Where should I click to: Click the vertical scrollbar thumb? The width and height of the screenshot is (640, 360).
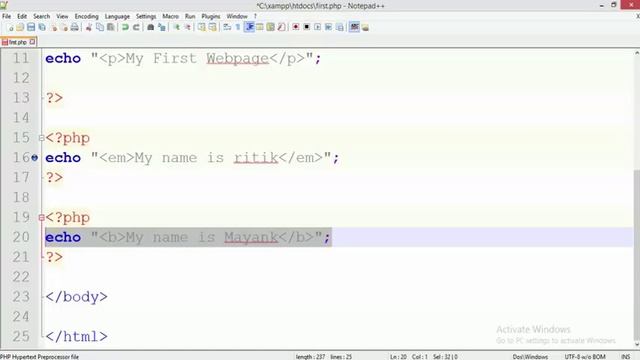click(637, 254)
